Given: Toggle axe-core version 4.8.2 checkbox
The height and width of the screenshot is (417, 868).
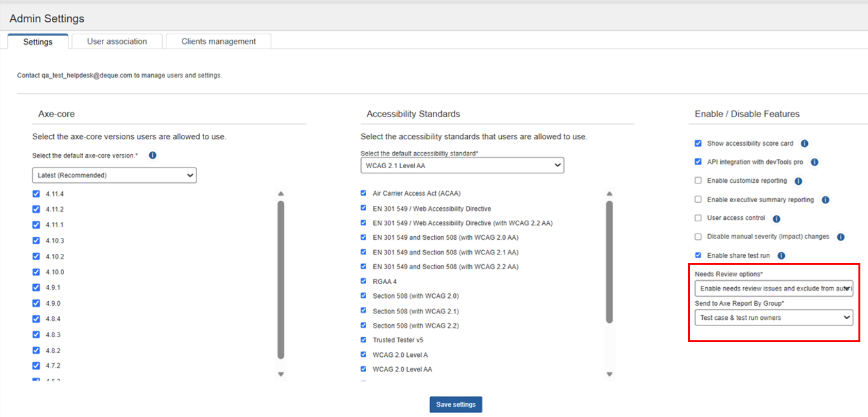Looking at the screenshot, I should [36, 350].
